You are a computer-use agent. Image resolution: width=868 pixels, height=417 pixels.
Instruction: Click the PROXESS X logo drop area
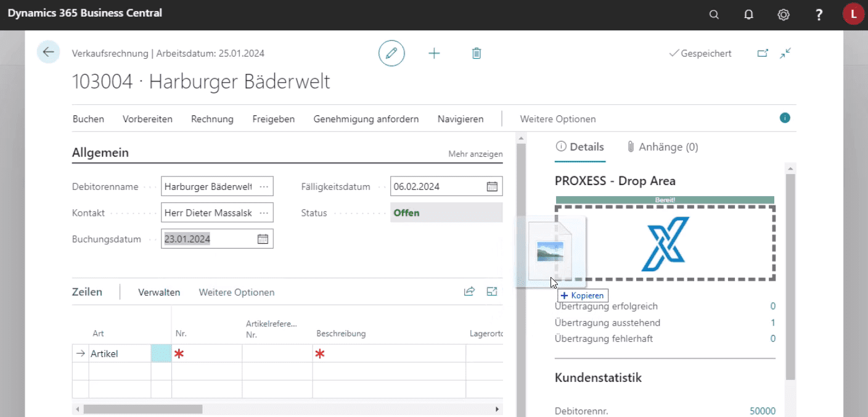click(x=665, y=244)
